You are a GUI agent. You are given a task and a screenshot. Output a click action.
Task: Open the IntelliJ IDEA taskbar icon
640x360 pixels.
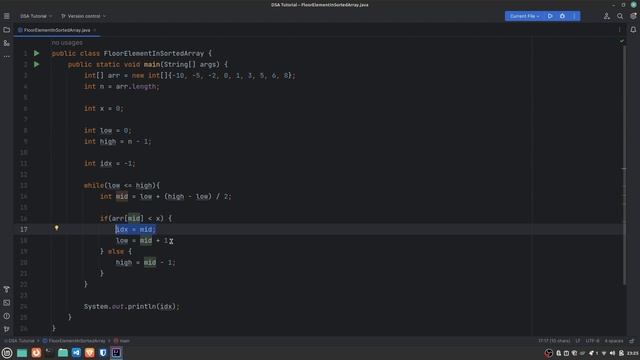116,353
